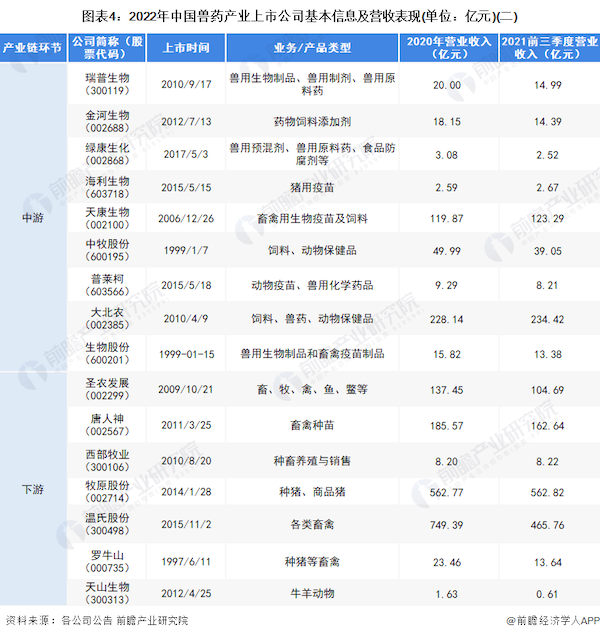
Task: Click the 药物饲料添加剂 product cell
Action: coord(312,122)
